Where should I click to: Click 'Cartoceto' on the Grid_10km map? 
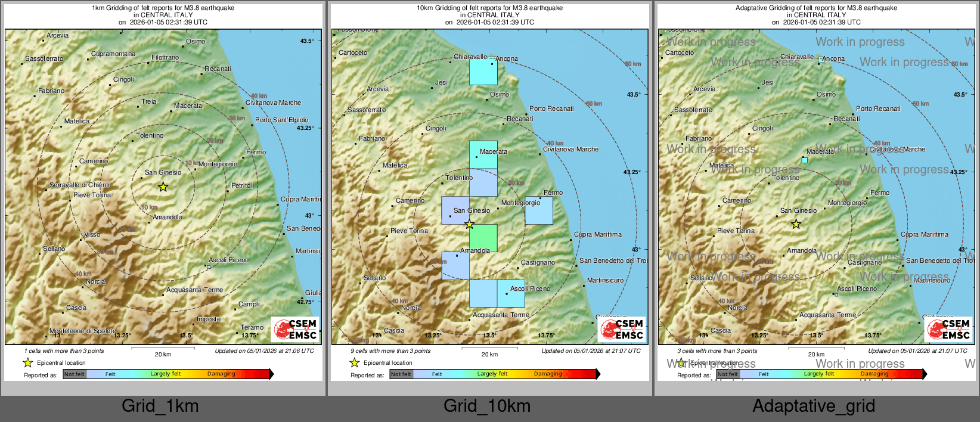coord(353,52)
